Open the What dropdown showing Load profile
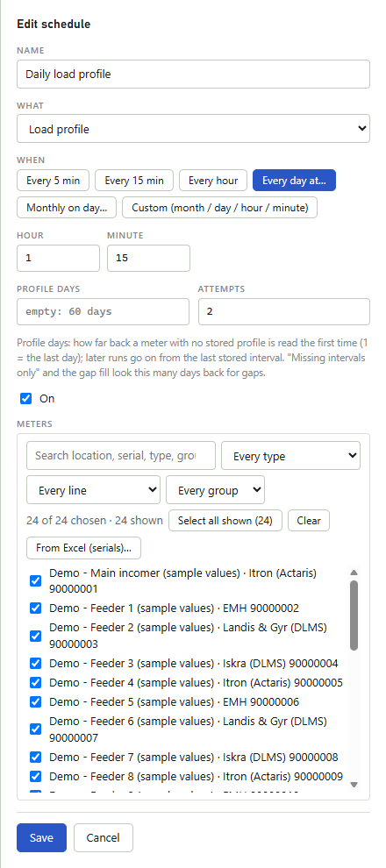 193,129
